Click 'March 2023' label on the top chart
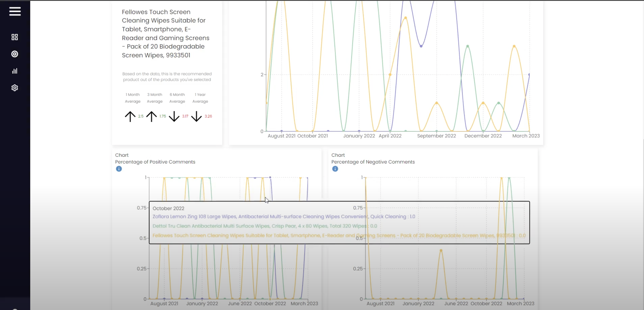The image size is (644, 310). click(x=526, y=136)
